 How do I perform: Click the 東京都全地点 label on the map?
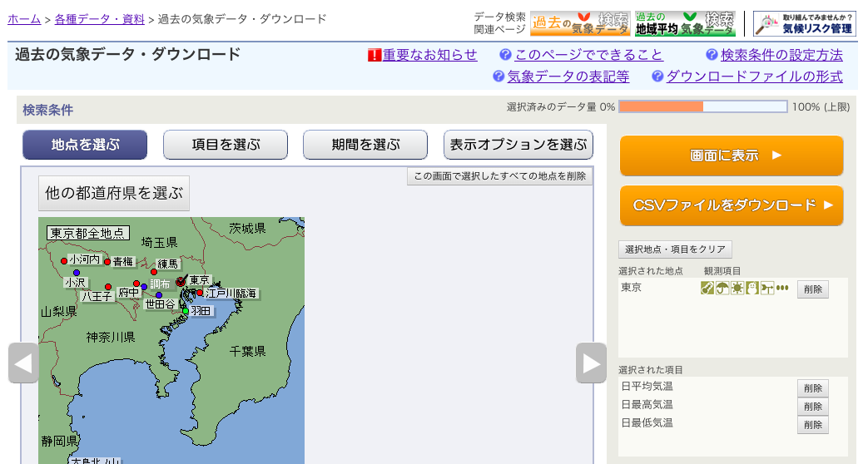[88, 233]
